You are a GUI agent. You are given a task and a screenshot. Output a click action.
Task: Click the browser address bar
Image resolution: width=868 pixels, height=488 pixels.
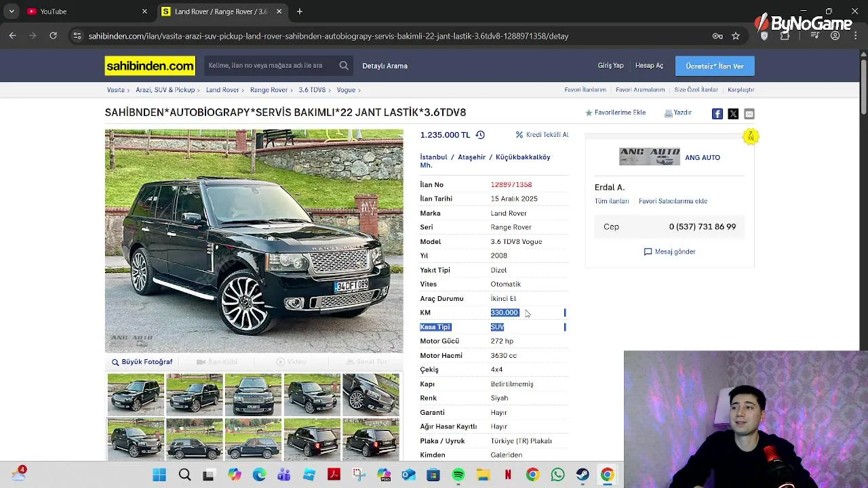click(393, 36)
